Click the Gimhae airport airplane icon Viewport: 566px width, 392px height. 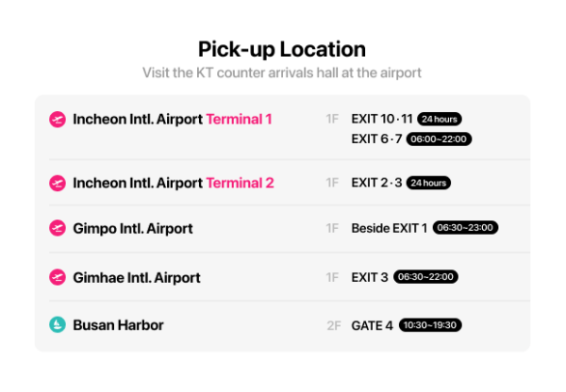click(58, 277)
